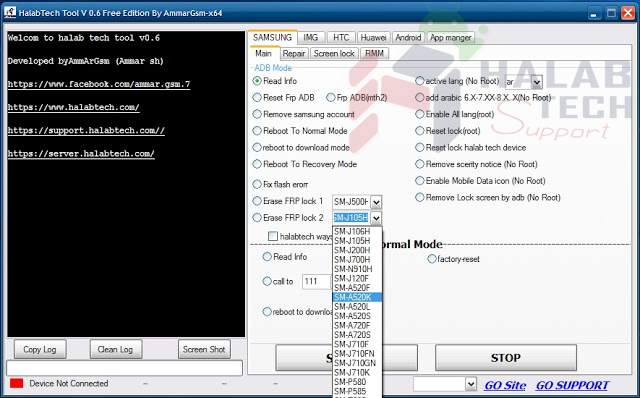Select factory-reset radio button

click(x=431, y=259)
